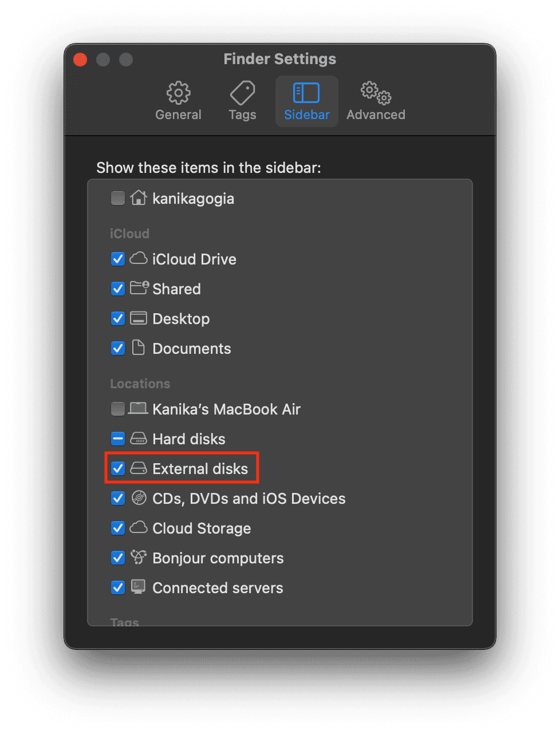Click the CDs, DVDs disc icon
Screen dimensions: 560x734
click(x=139, y=498)
